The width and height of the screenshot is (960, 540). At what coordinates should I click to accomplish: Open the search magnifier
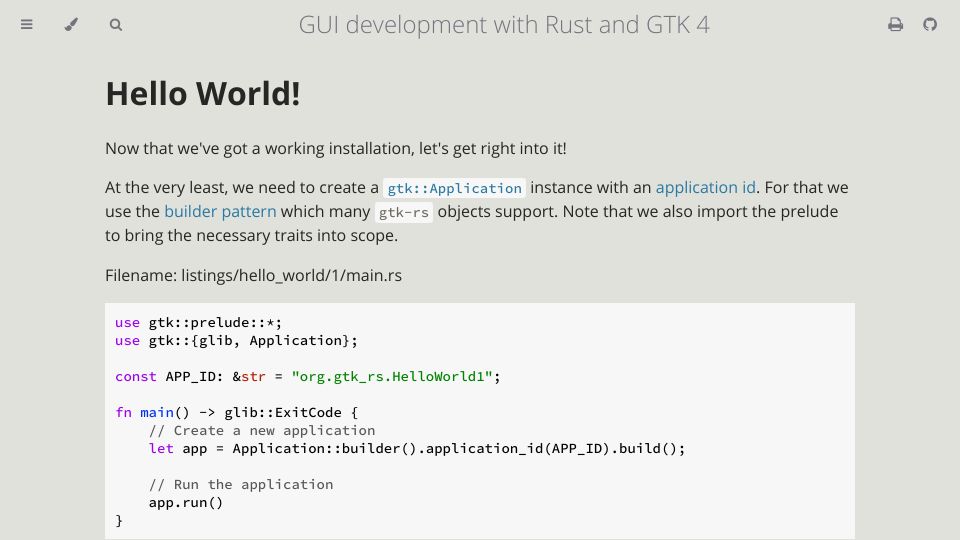click(x=116, y=24)
